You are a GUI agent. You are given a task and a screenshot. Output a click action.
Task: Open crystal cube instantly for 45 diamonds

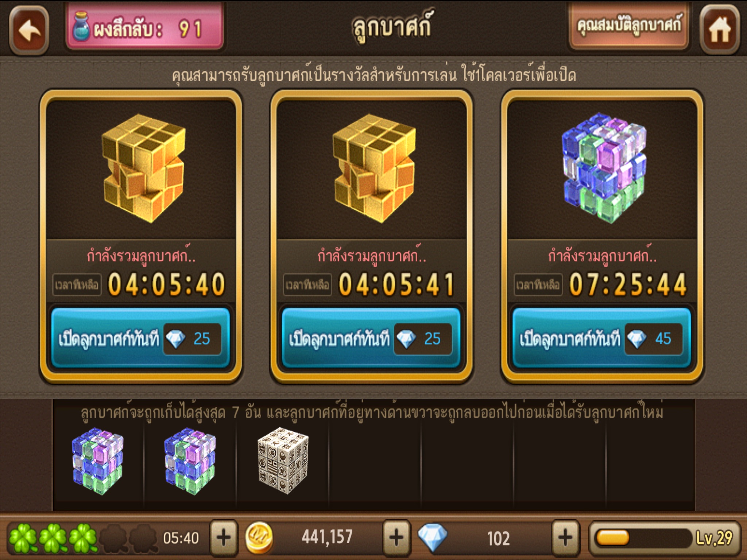click(601, 338)
